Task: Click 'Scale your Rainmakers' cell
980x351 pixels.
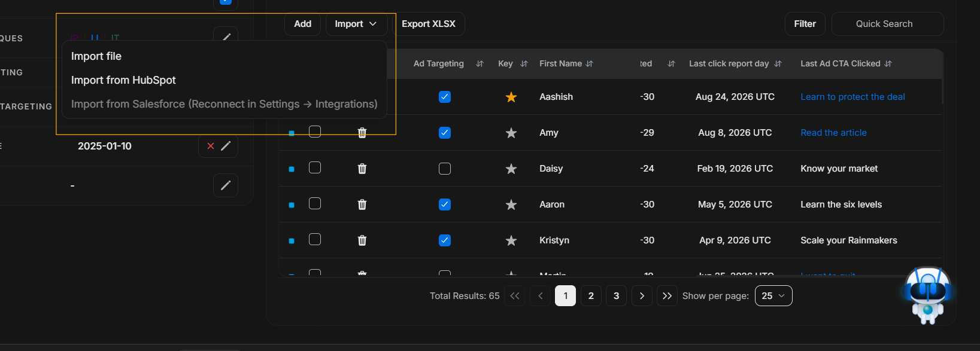Action: click(849, 240)
